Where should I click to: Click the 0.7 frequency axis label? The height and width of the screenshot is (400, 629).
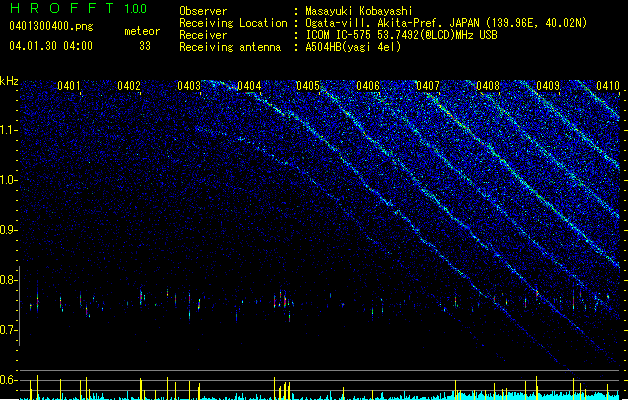click(x=8, y=330)
